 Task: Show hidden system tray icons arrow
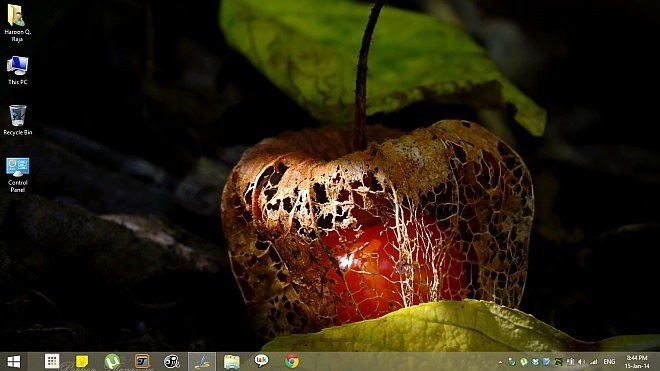[500, 362]
